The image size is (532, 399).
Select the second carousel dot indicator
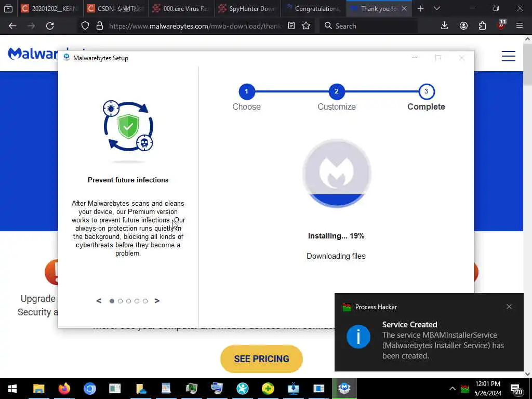tap(120, 301)
